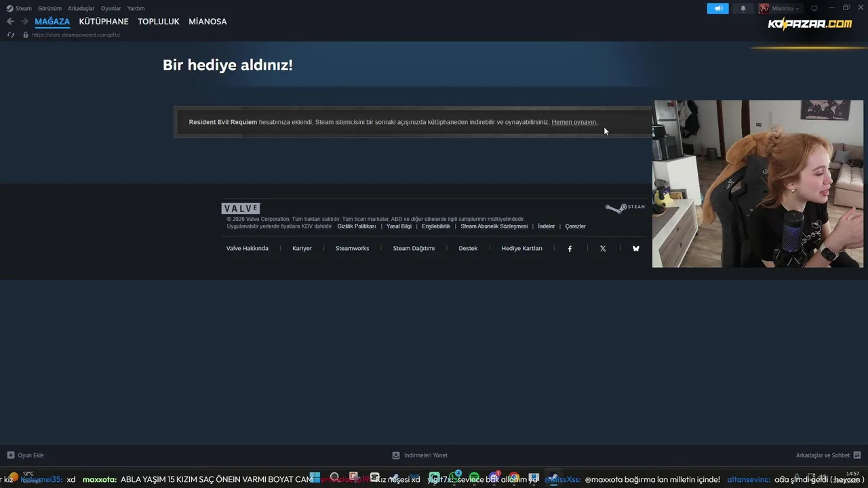This screenshot has height=488, width=868.
Task: Open the Hediye Kartları footer link
Action: pos(521,249)
